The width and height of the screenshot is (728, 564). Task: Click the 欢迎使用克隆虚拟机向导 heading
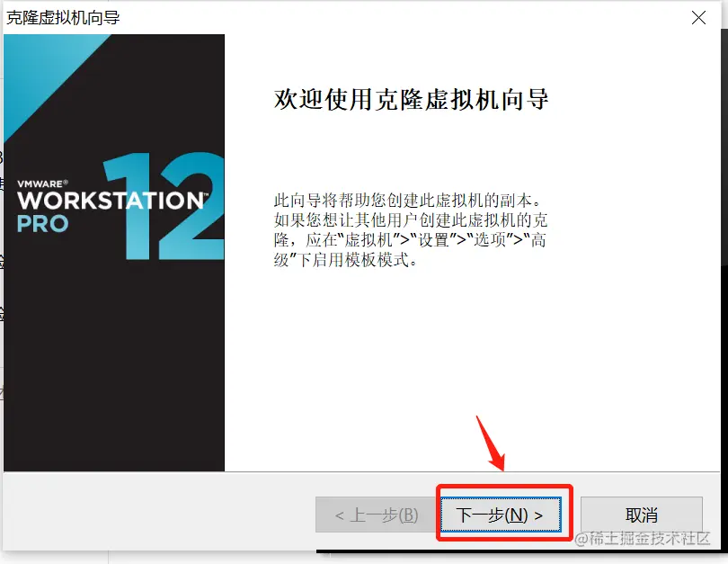coord(412,100)
